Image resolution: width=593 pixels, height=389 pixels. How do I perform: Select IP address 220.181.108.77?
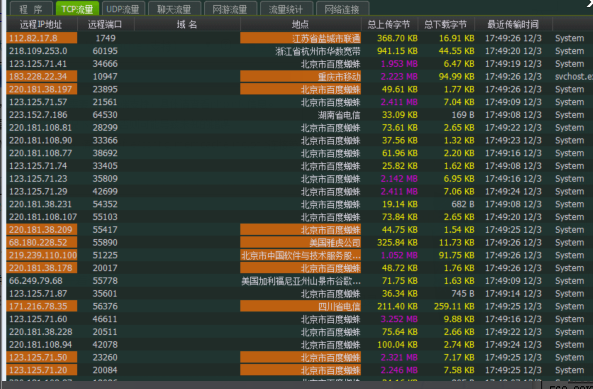click(40, 153)
